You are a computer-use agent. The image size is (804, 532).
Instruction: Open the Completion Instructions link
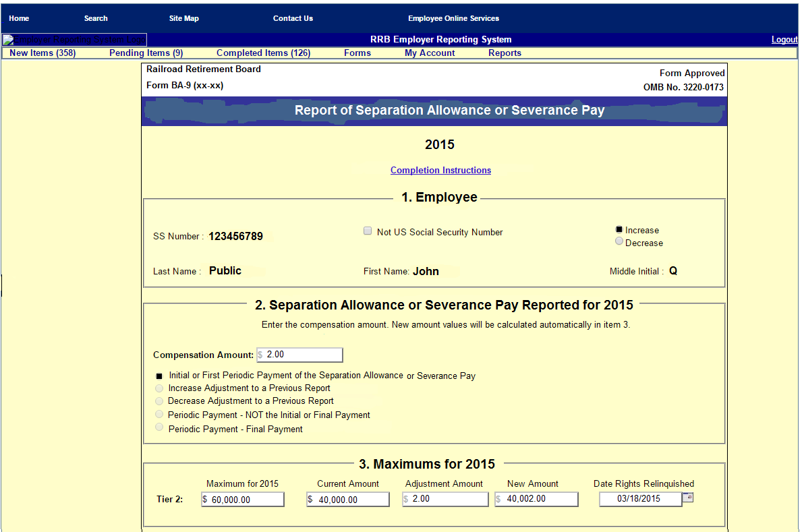440,170
